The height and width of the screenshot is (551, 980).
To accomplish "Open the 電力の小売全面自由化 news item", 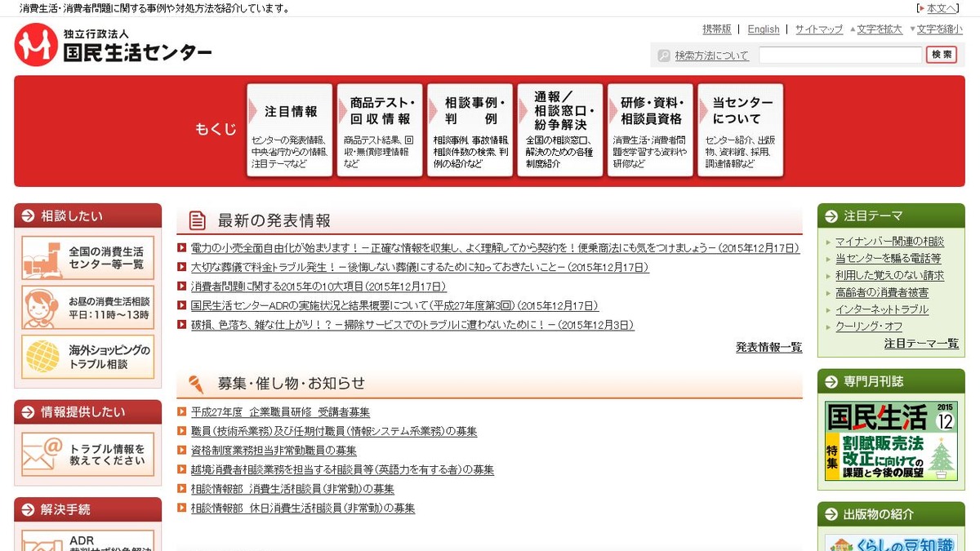I will click(x=495, y=247).
